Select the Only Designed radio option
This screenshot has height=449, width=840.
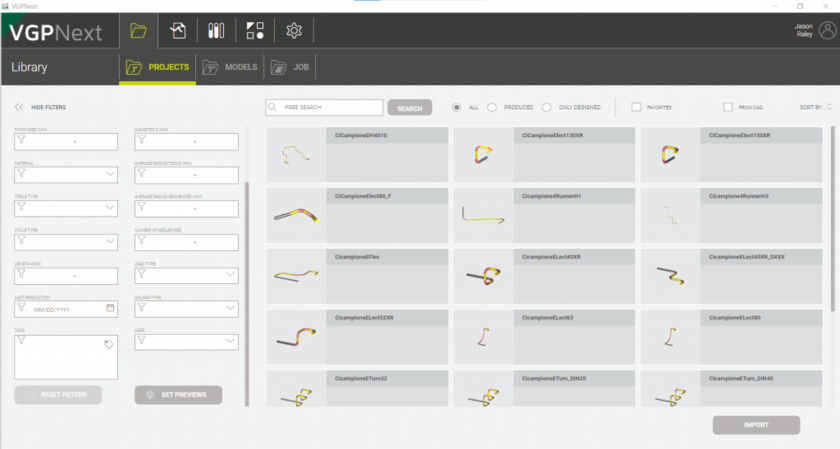click(x=547, y=107)
